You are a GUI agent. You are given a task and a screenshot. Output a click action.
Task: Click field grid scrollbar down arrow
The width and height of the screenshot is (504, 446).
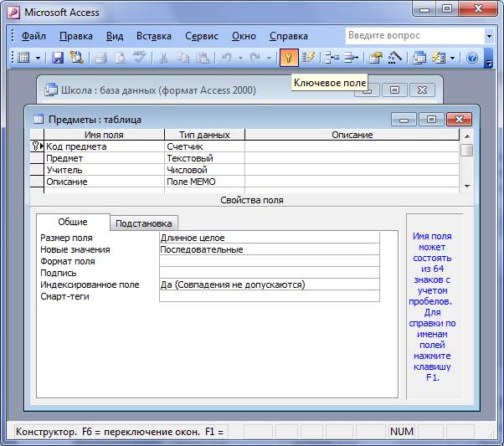(467, 186)
